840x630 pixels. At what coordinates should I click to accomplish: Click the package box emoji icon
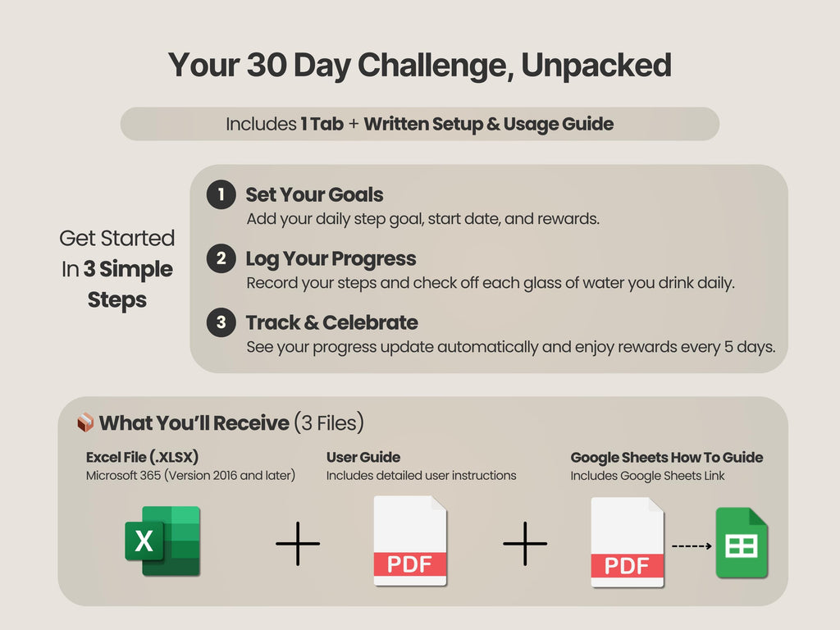tap(85, 422)
